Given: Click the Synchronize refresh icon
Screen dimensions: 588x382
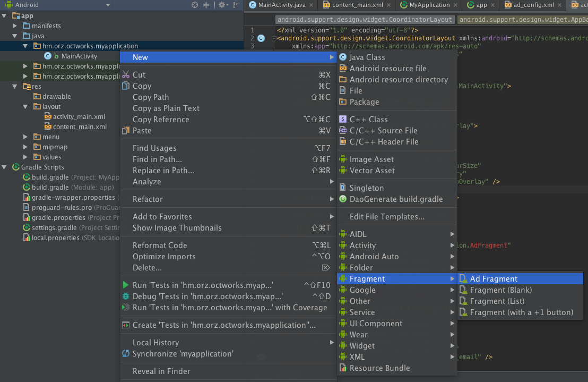Looking at the screenshot, I should pos(126,353).
